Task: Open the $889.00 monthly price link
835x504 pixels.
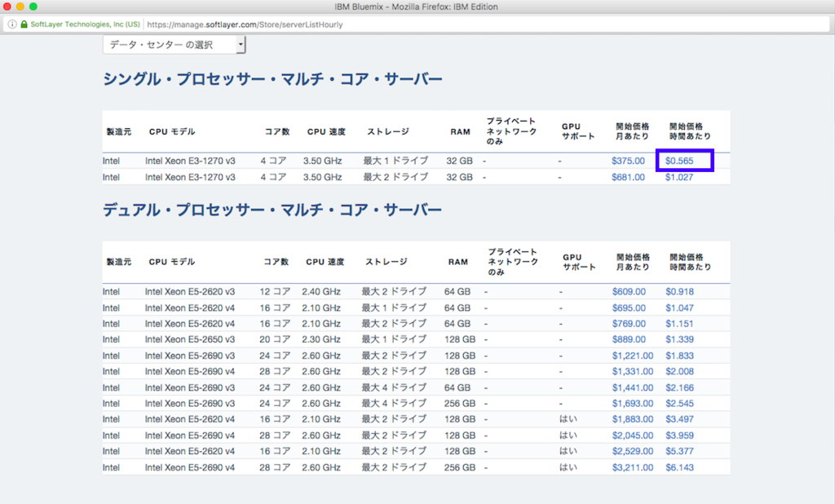Action: 629,339
